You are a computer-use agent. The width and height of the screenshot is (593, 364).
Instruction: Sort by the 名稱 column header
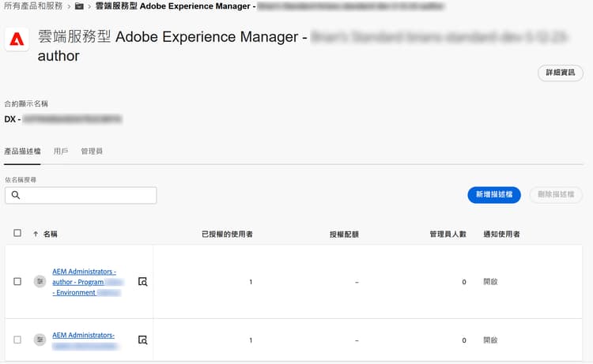click(50, 234)
